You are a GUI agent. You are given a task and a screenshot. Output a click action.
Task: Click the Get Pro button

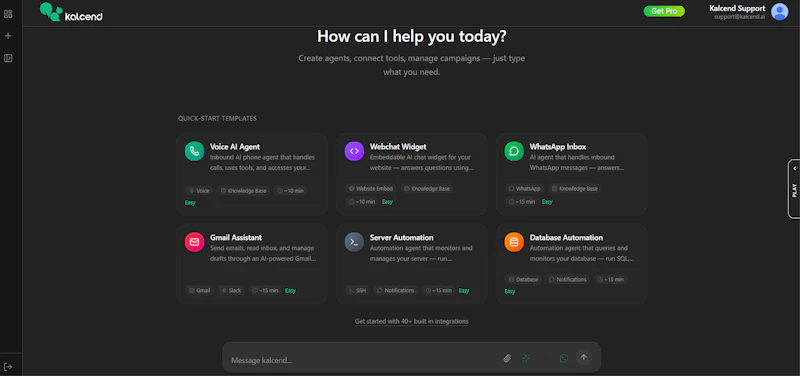664,11
